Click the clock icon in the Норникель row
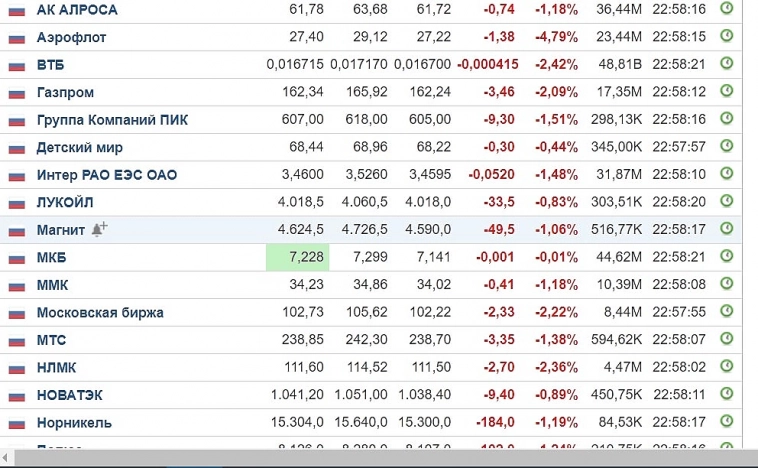Image resolution: width=758 pixels, height=468 pixels. click(x=727, y=422)
